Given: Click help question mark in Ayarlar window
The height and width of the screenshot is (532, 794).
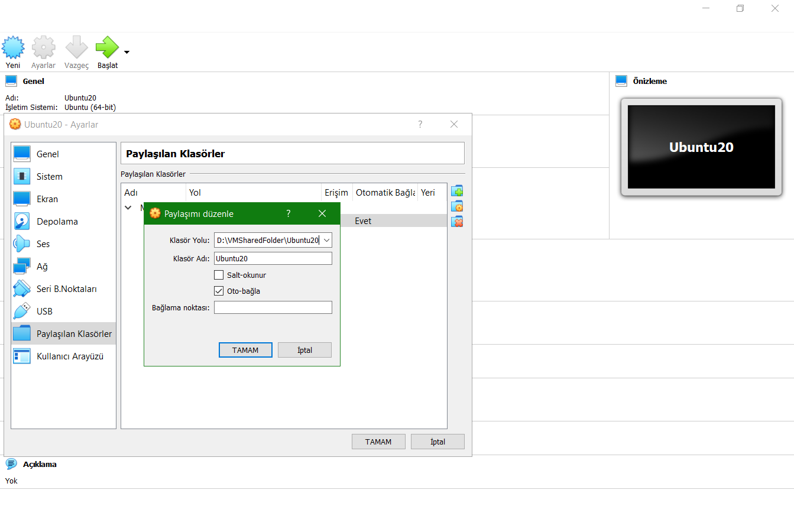Looking at the screenshot, I should pos(420,124).
